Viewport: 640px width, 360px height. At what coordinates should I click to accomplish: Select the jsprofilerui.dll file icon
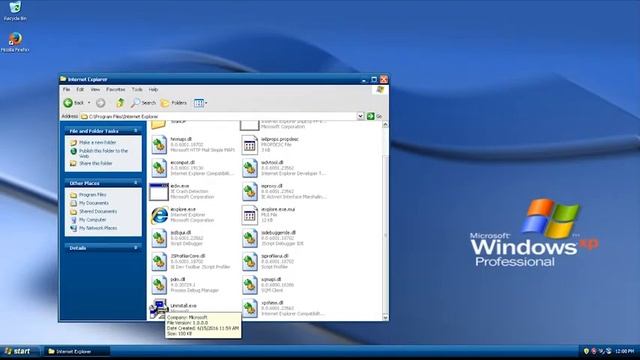tap(249, 262)
